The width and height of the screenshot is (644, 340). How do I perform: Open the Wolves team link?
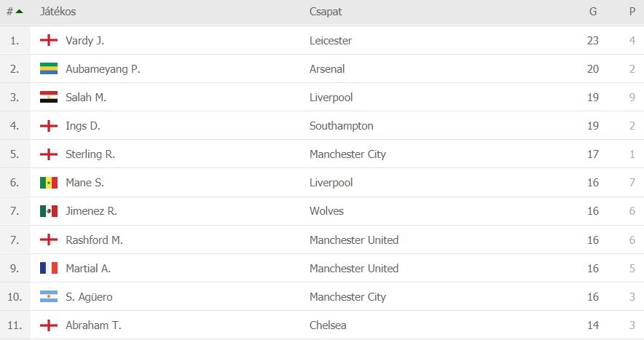326,211
